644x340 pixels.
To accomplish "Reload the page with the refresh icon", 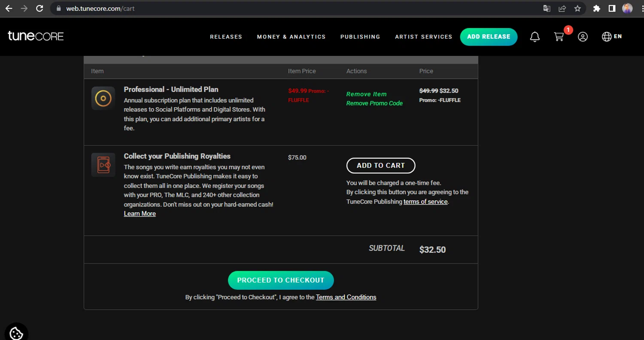I will pos(39,8).
